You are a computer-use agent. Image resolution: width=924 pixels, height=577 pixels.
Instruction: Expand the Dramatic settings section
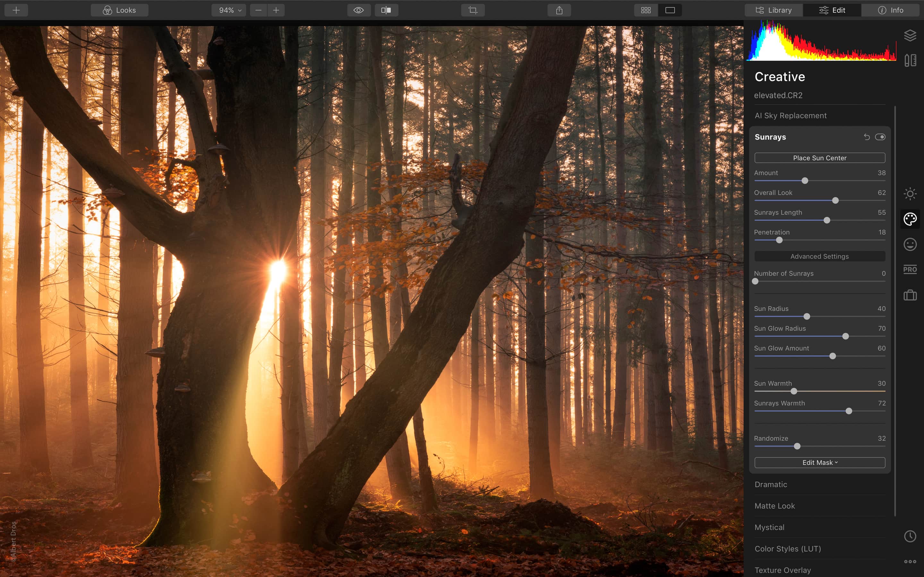tap(770, 484)
